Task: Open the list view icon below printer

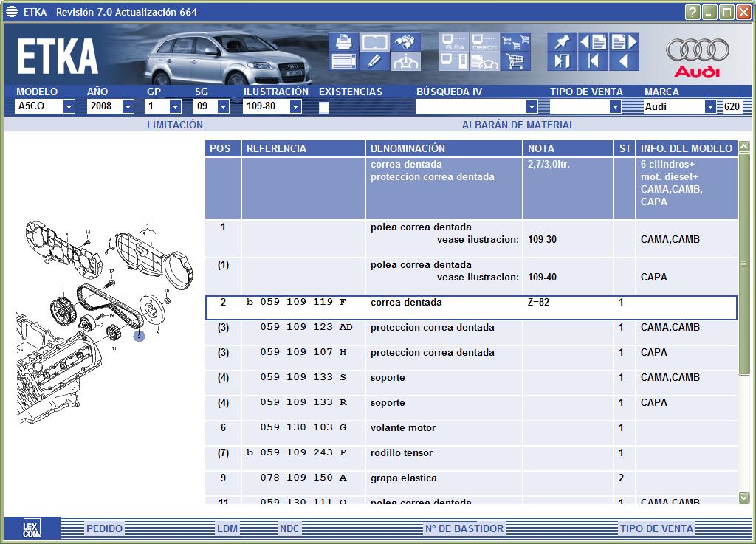Action: (x=344, y=61)
